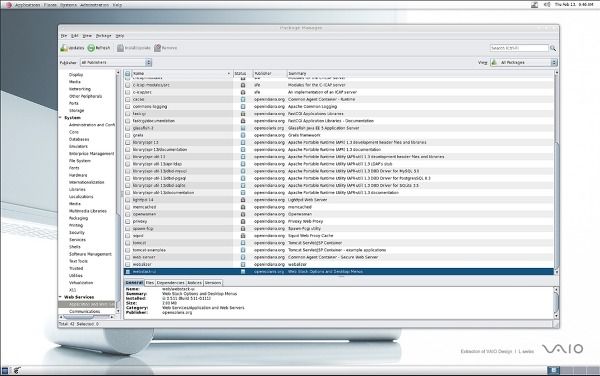600x376 pixels.
Task: Click the status icon for privoxy row
Action: tap(243, 221)
